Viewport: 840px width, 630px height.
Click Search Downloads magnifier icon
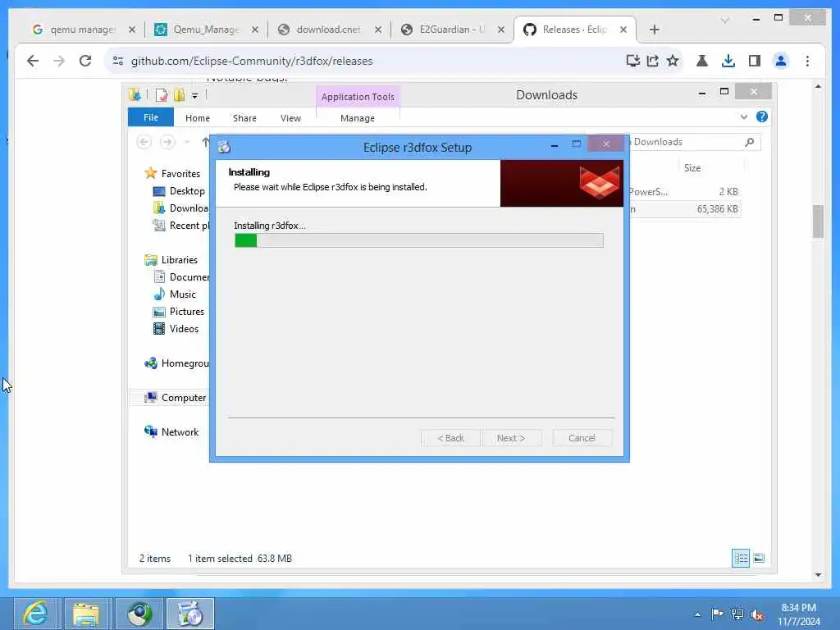(750, 142)
